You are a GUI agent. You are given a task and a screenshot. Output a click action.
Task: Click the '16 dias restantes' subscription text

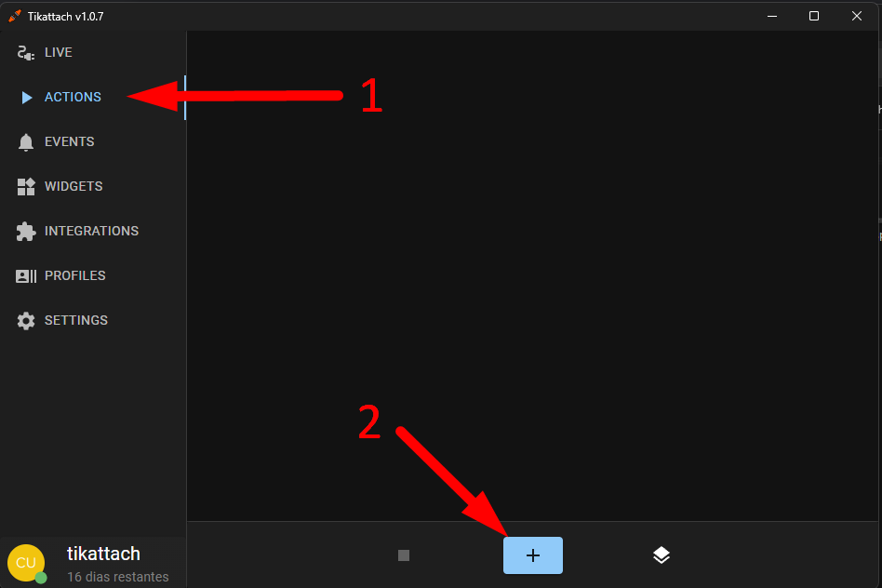[117, 577]
